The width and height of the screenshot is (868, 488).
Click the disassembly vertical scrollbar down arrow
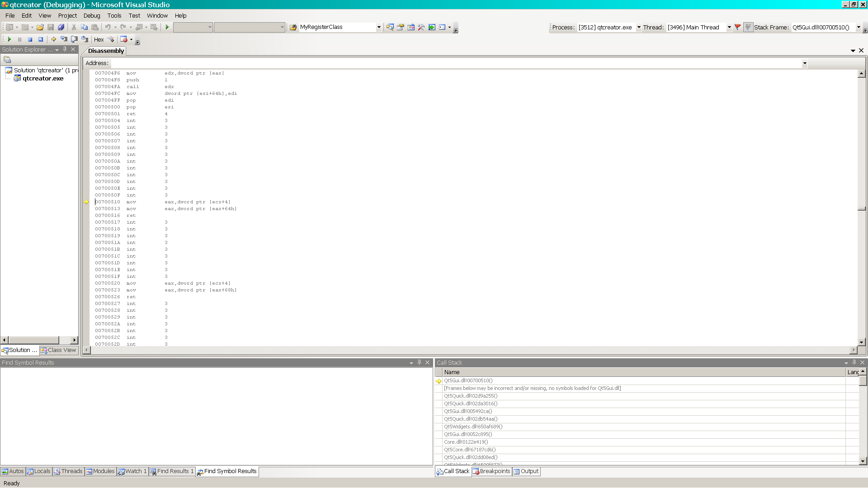[862, 343]
